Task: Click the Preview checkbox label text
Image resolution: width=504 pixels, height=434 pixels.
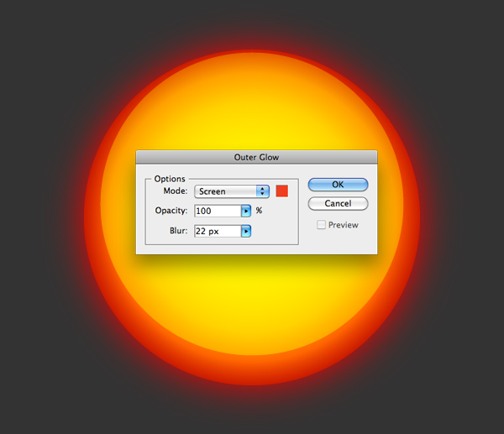Action: pos(343,225)
